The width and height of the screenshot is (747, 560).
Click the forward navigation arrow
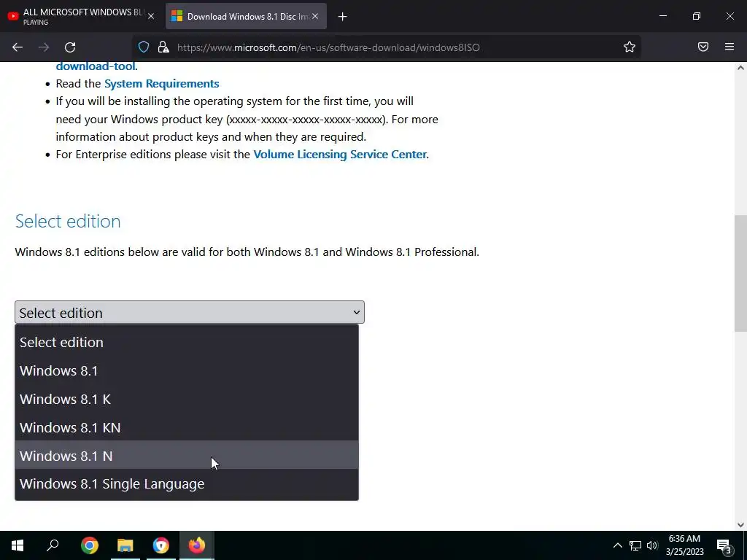click(x=44, y=47)
